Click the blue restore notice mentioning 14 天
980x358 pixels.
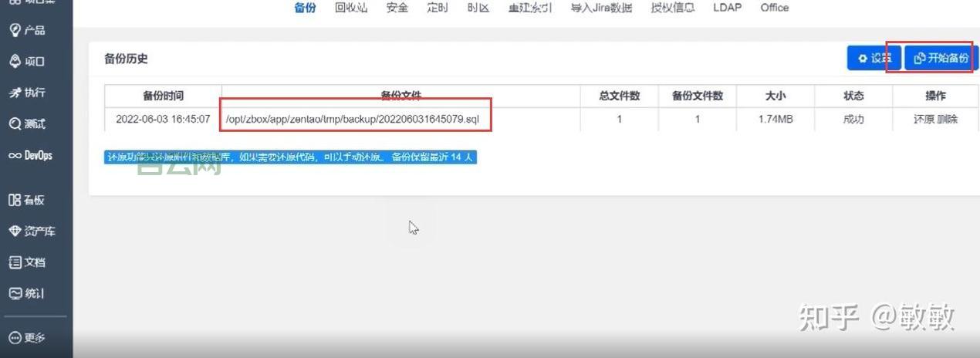291,157
